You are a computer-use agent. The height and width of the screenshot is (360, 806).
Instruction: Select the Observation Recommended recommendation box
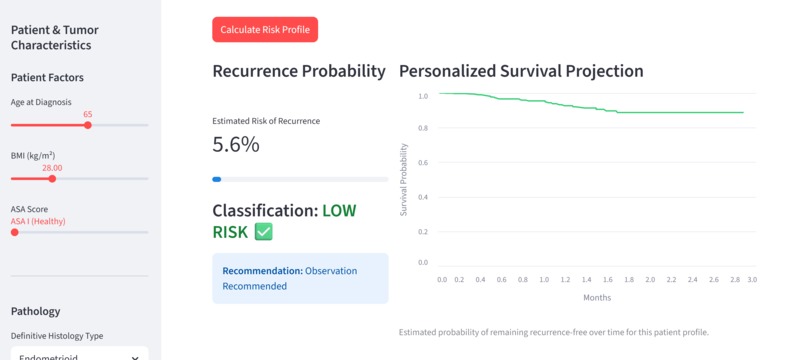coord(300,278)
